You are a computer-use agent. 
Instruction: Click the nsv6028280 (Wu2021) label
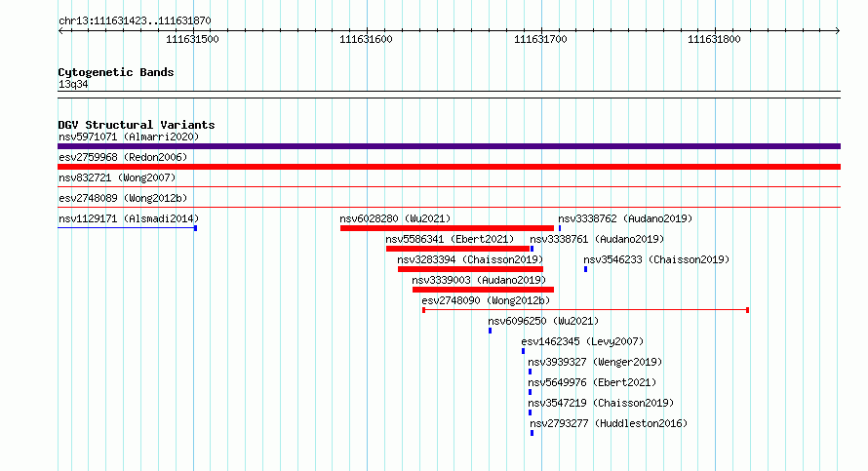coord(395,218)
